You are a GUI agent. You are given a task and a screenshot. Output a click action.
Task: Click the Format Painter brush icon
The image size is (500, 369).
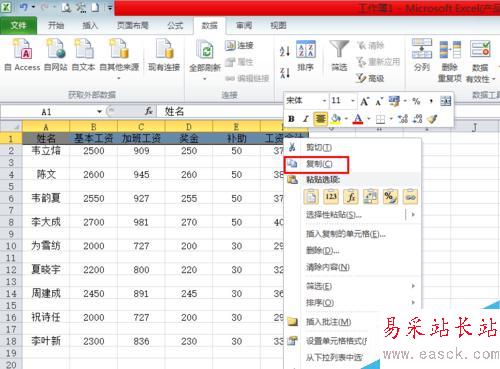(432, 119)
